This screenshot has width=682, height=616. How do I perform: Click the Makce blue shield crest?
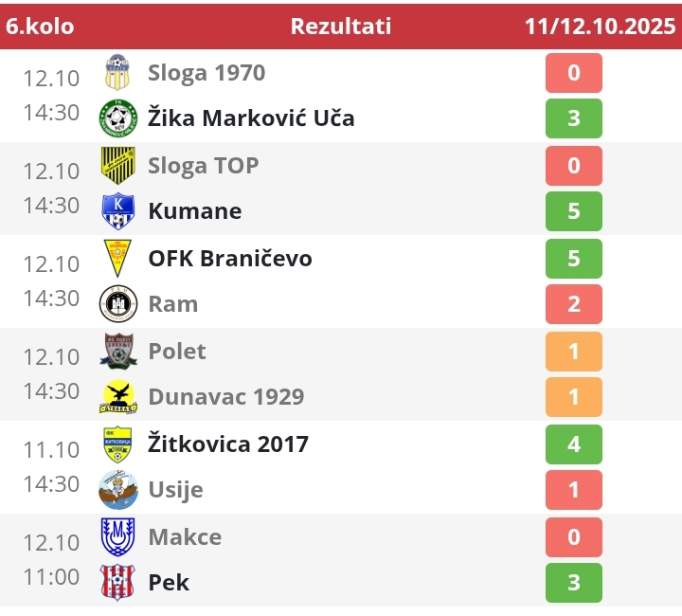click(118, 536)
